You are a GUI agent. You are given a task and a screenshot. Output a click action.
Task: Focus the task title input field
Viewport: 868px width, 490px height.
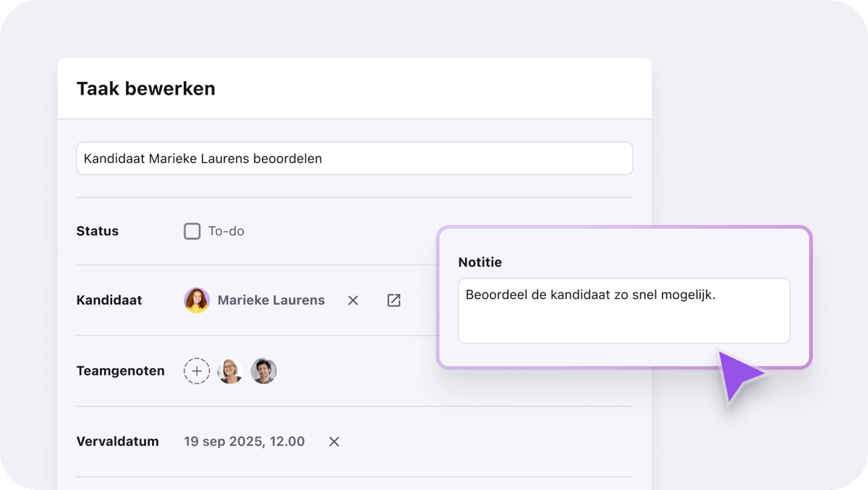point(354,159)
